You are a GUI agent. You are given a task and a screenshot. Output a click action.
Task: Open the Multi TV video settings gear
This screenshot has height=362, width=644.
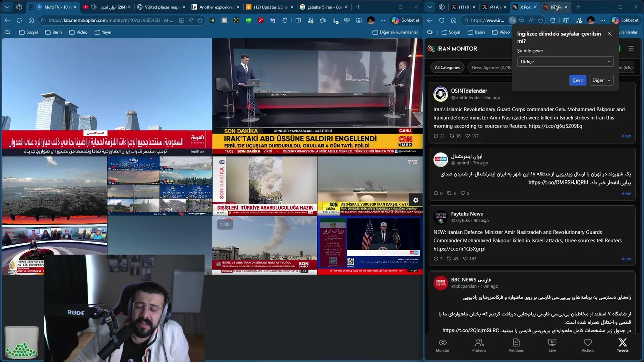416,200
